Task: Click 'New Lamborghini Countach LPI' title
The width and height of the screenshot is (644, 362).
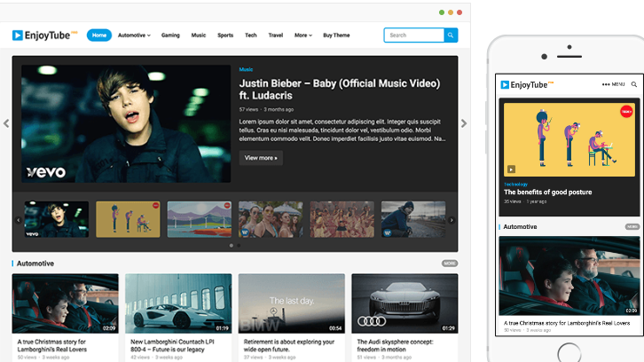Action: pyautogui.click(x=172, y=345)
